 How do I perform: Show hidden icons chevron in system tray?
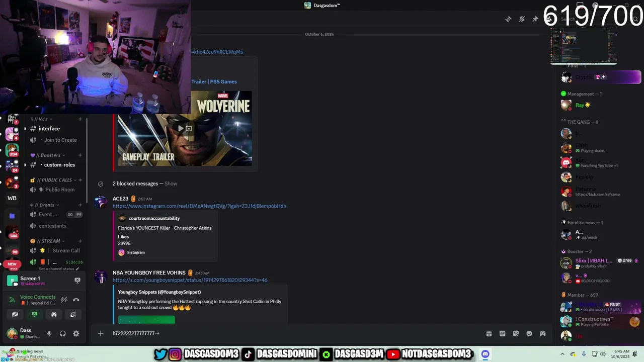pyautogui.click(x=562, y=354)
